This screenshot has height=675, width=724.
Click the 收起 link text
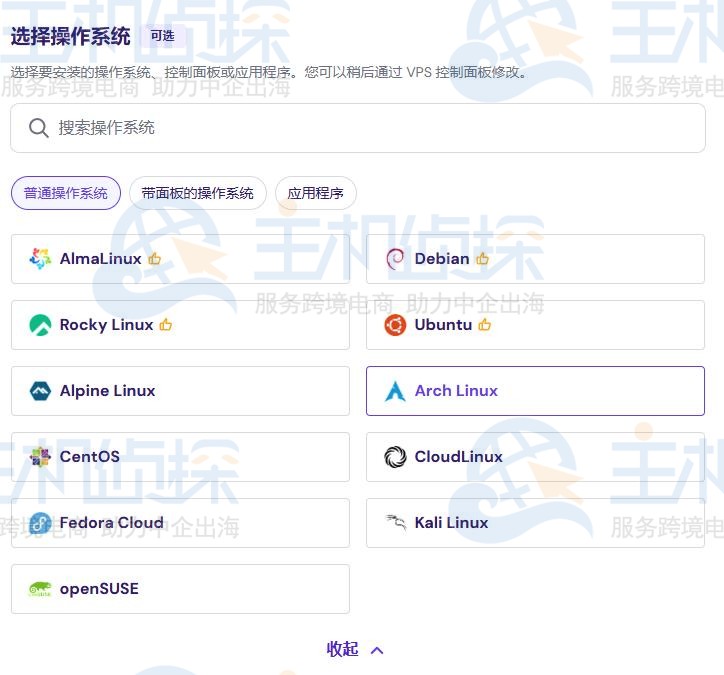pyautogui.click(x=342, y=649)
